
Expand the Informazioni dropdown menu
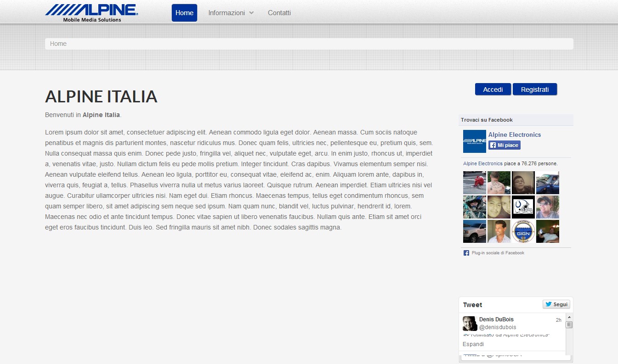point(231,13)
